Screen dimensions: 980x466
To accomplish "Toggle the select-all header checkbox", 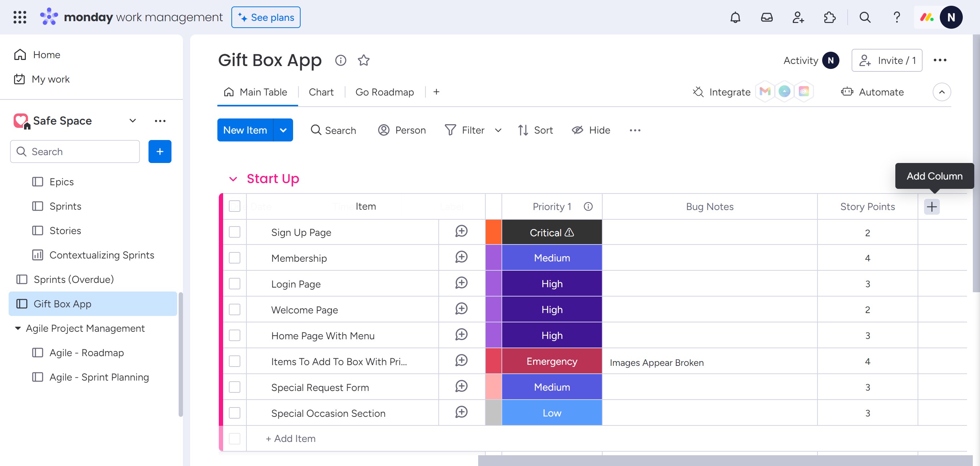I will (x=235, y=206).
